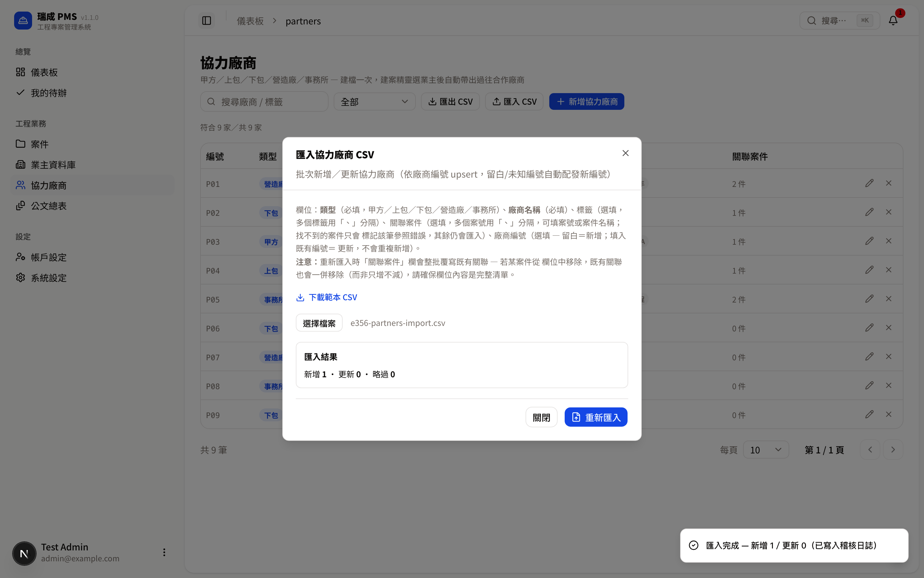
Task: Click the 搜尋廠商 / 標籤 search field
Action: (264, 102)
